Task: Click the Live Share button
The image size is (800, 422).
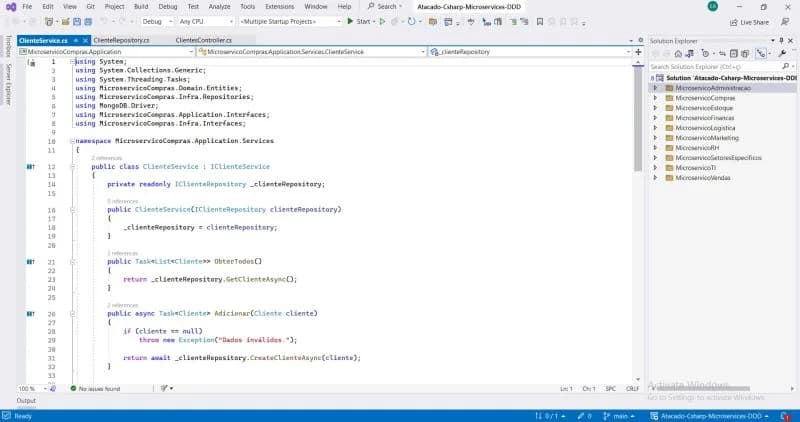Action: (x=749, y=22)
